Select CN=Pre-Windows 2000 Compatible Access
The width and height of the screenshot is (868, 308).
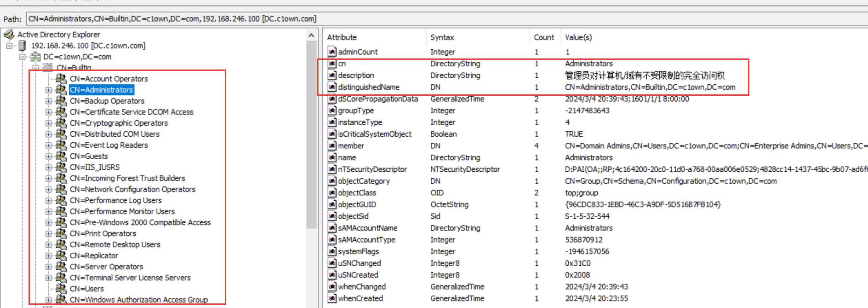click(x=140, y=222)
